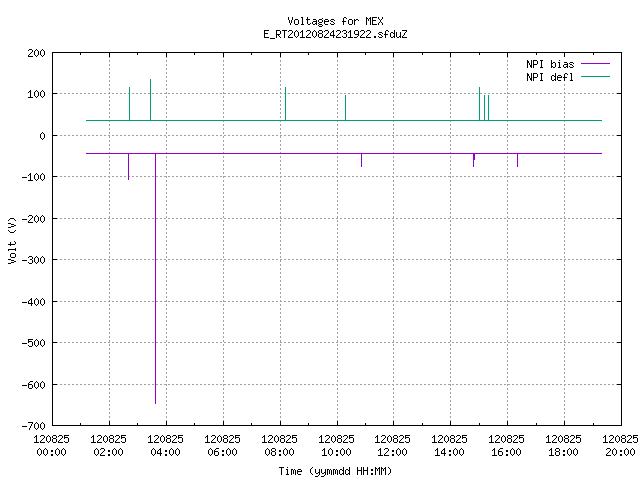Viewport: 640px width, 480px height.
Task: Click the 'Volt (V)' y-axis label
Action: pos(12,240)
